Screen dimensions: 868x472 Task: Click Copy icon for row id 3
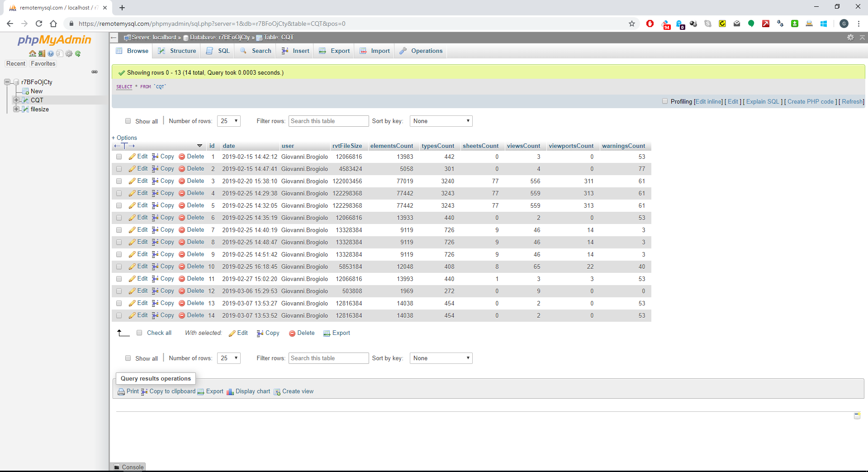coord(155,181)
